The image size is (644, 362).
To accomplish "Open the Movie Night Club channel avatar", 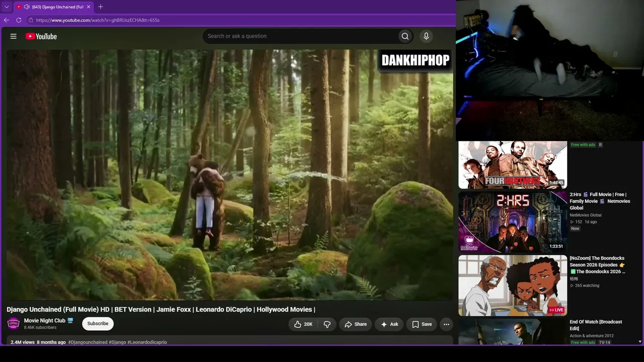I will tap(14, 324).
